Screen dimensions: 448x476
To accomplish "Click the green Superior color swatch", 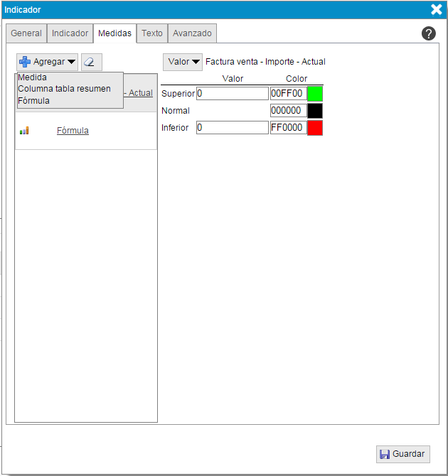I will (315, 93).
